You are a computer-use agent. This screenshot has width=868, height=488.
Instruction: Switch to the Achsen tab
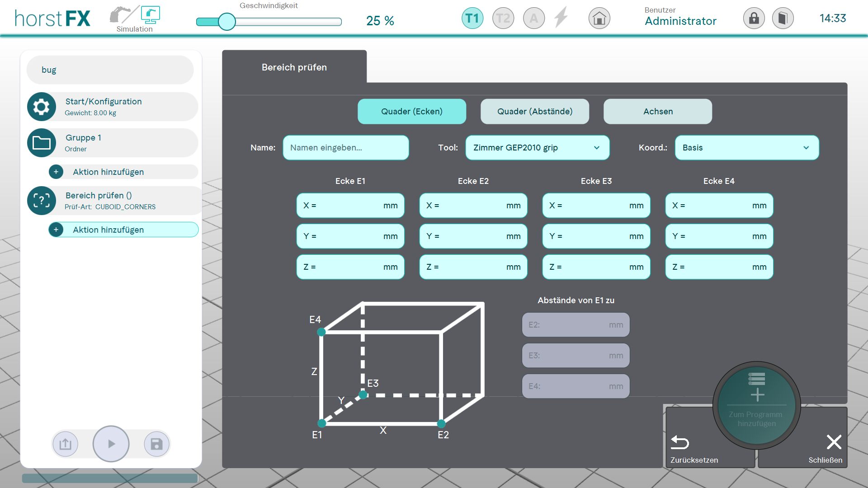657,112
